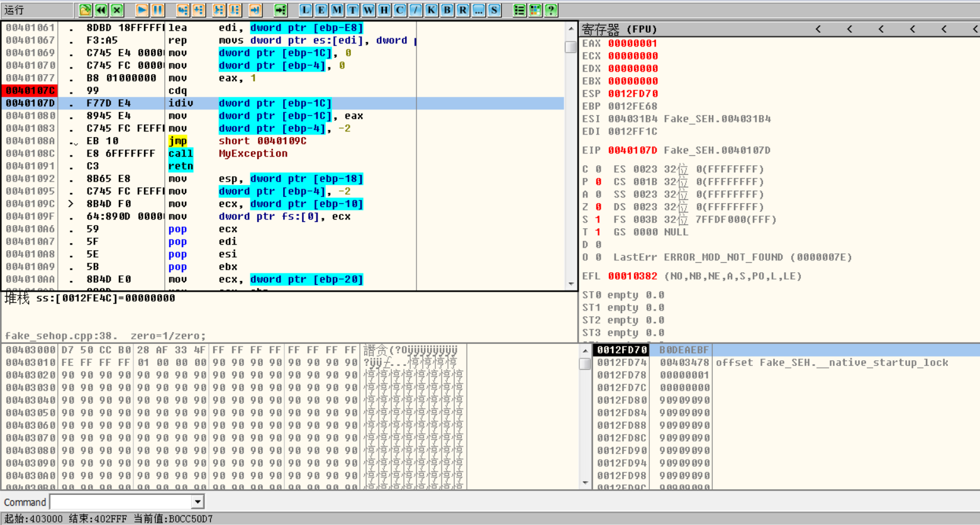Select the call MyException instruction line
This screenshot has width=980, height=525.
coord(252,153)
